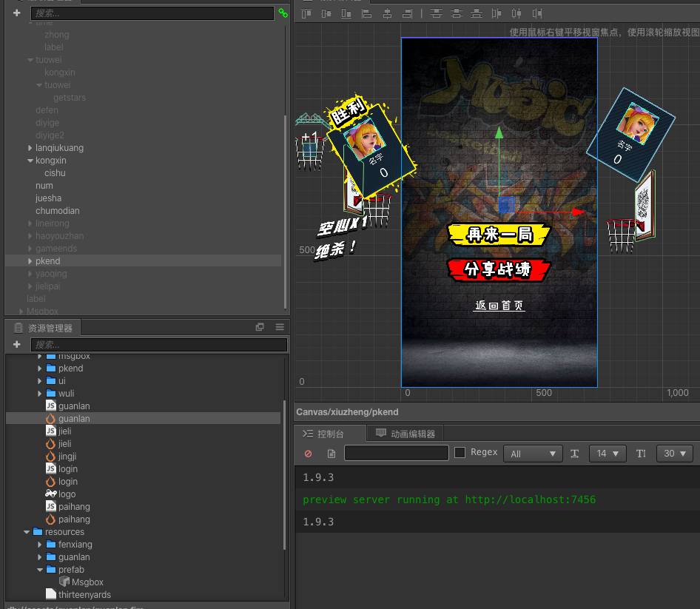700x609 pixels.
Task: Open the console line height 30 dropdown
Action: tap(675, 454)
